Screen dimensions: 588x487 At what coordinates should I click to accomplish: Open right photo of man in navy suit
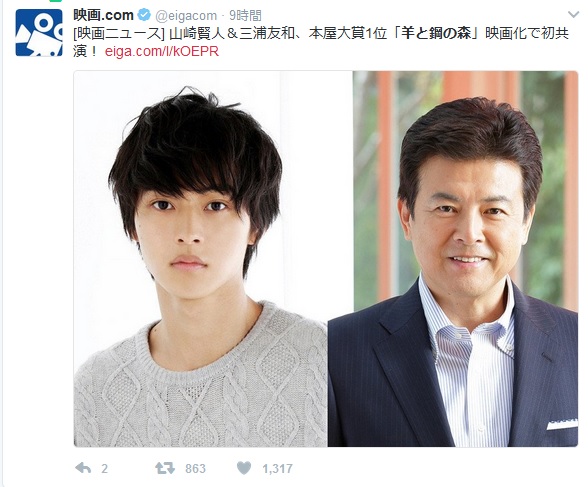click(x=453, y=259)
